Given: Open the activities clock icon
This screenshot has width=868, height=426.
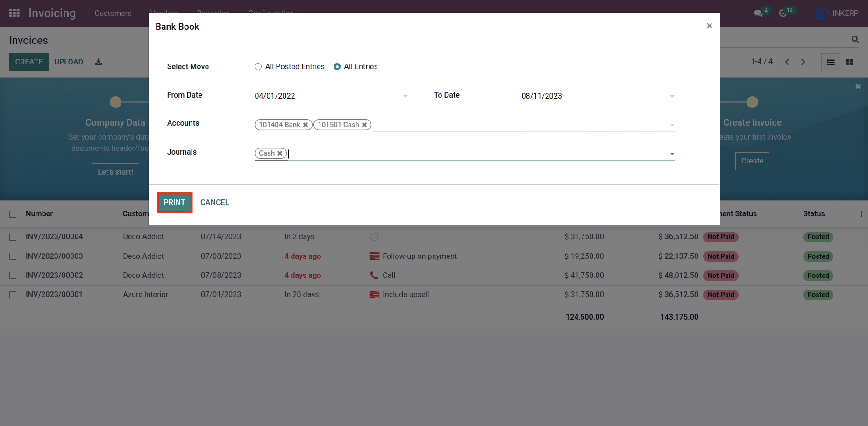Looking at the screenshot, I should [x=783, y=14].
